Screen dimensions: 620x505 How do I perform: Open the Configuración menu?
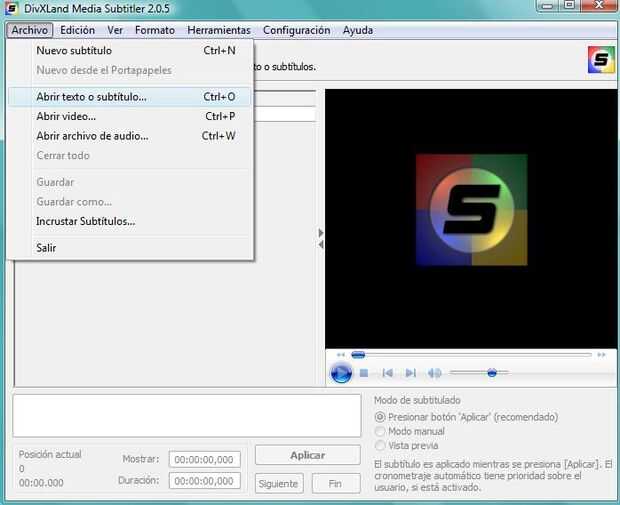[x=297, y=30]
